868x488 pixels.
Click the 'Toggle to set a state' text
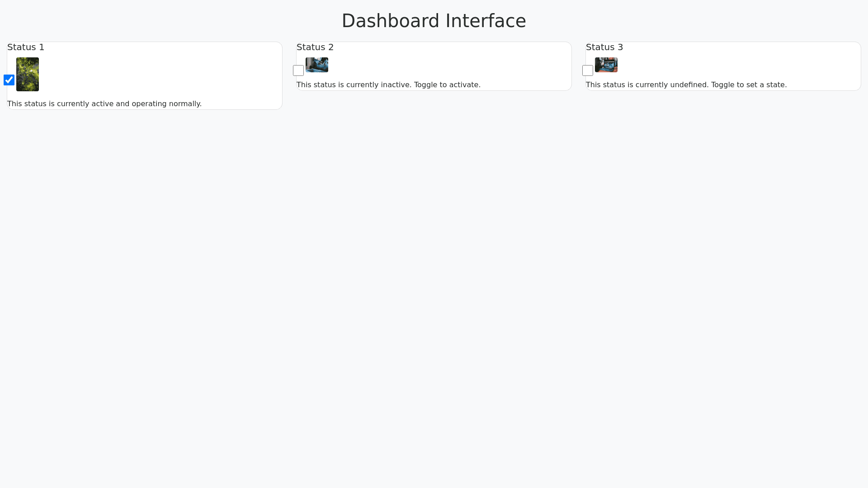pyautogui.click(x=748, y=85)
